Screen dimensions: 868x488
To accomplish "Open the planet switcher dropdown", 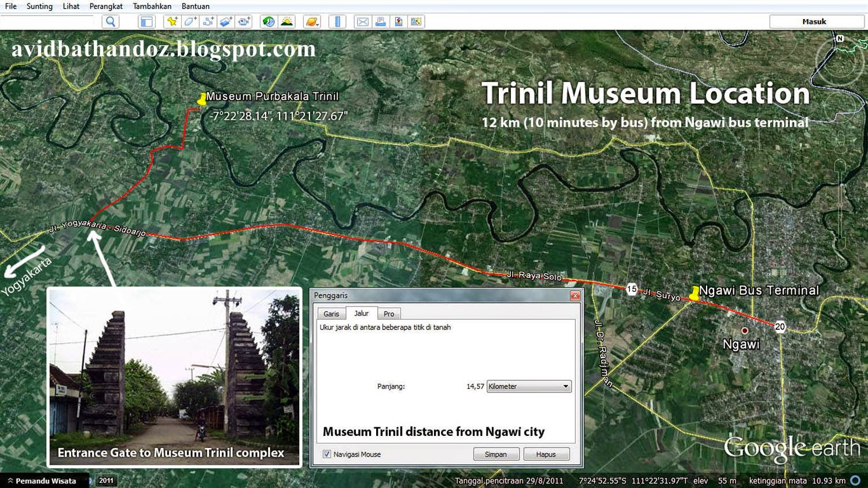I will click(x=311, y=21).
